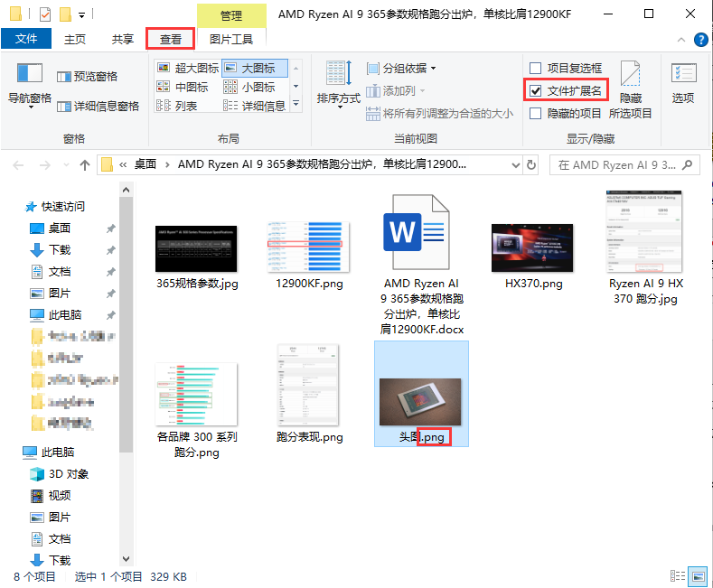Go up one folder level arrow
713x588 pixels.
click(85, 165)
